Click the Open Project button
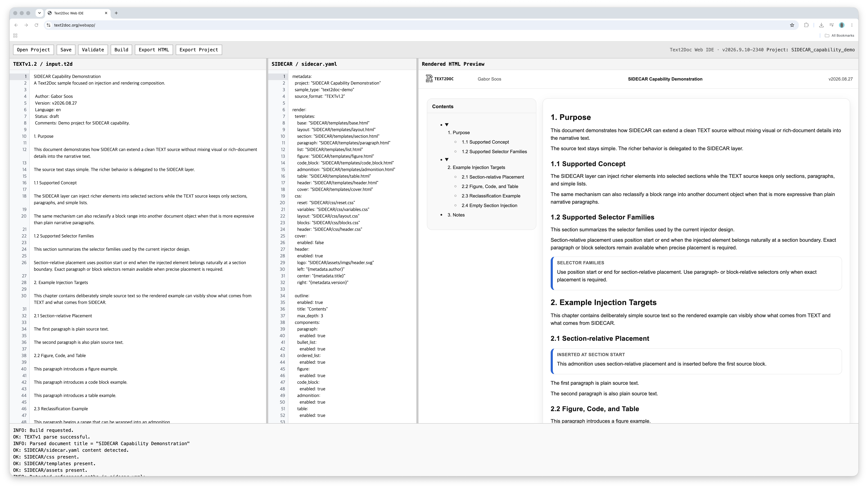 coord(33,50)
